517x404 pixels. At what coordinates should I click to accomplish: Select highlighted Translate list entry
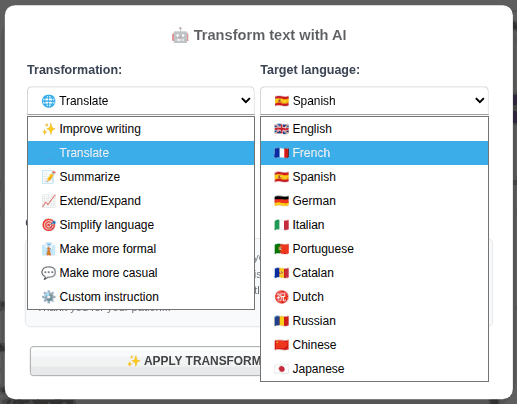pyautogui.click(x=141, y=153)
